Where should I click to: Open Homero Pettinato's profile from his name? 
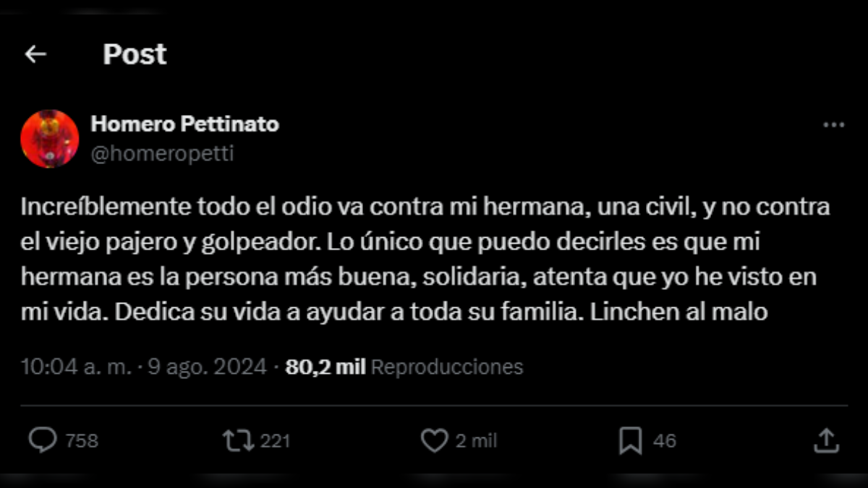click(184, 124)
